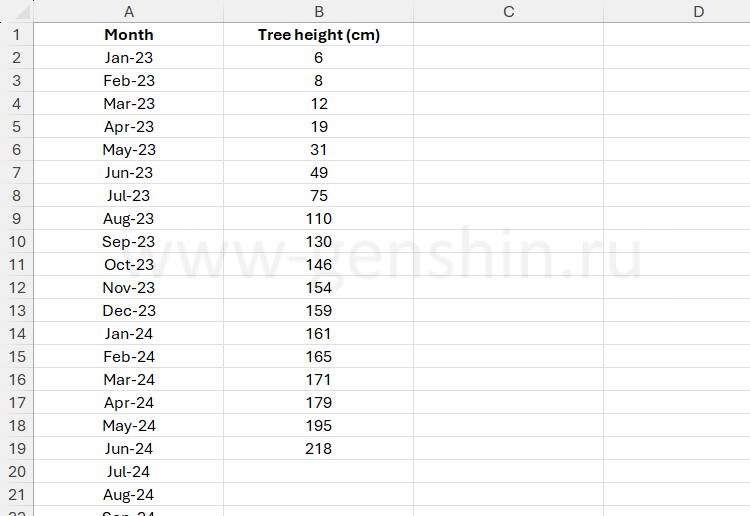
Task: Click the Month header cell
Action: pyautogui.click(x=128, y=34)
